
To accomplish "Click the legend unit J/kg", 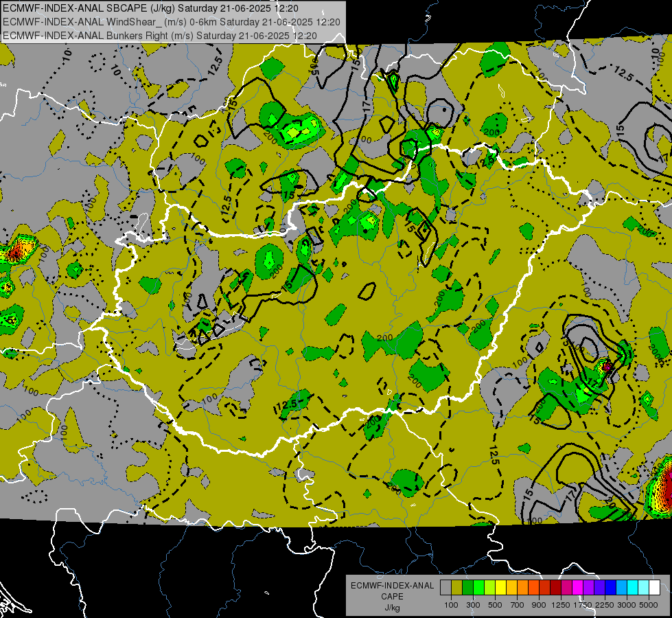I will pyautogui.click(x=392, y=608).
